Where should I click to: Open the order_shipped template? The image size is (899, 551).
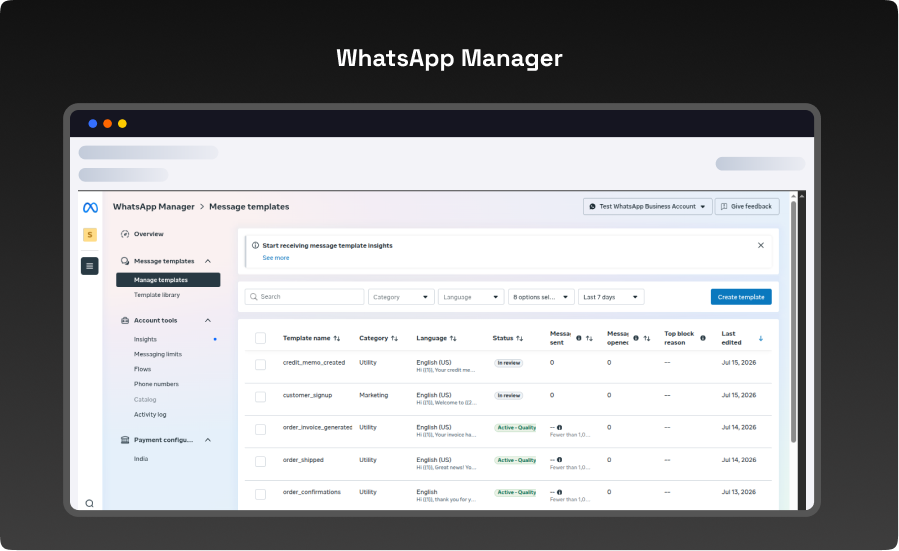click(303, 460)
